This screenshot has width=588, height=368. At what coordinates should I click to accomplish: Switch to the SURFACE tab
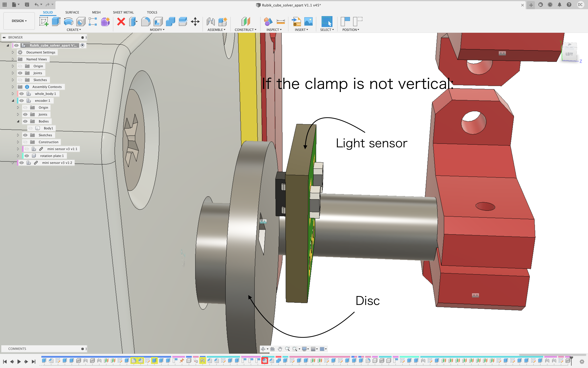[x=72, y=12]
